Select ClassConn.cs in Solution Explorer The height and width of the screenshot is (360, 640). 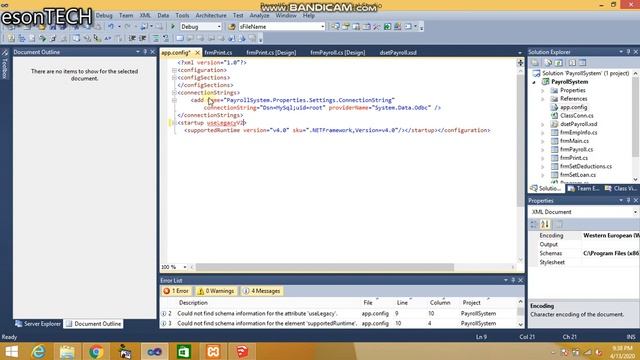576,116
